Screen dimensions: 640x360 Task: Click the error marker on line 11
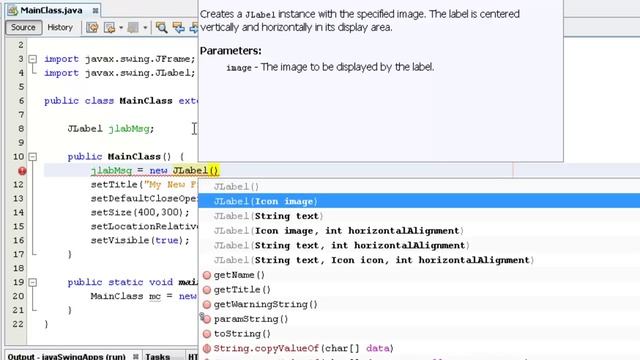click(22, 171)
